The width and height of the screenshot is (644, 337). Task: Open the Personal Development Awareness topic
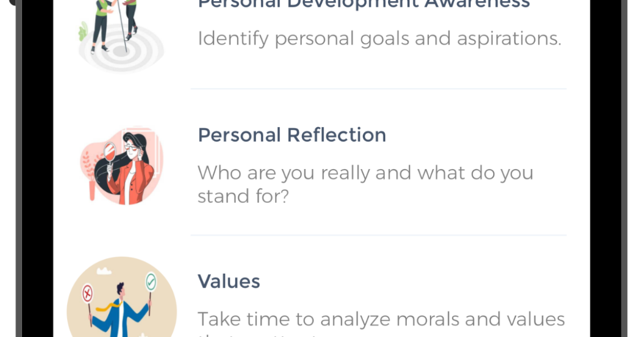364,4
